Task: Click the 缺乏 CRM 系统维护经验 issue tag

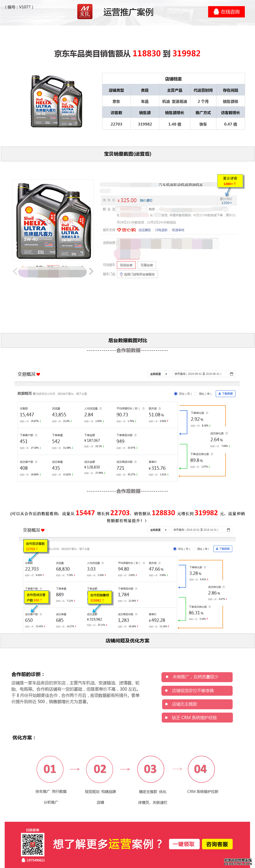Action: (197, 717)
